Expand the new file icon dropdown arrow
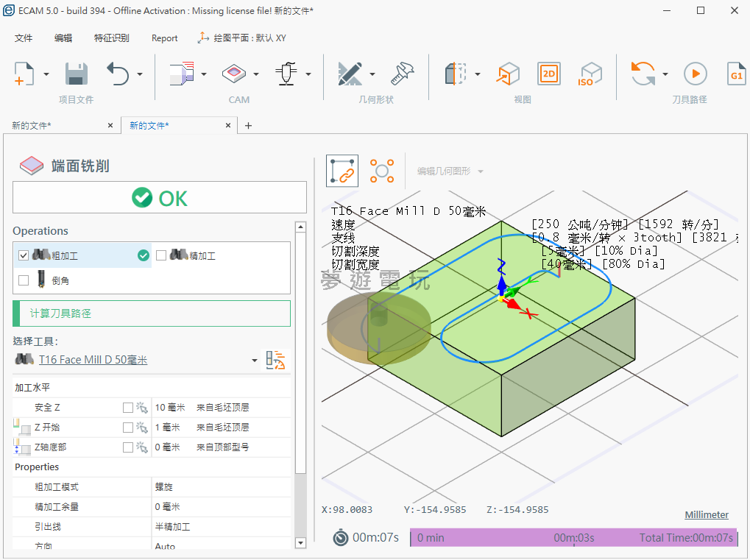 (x=46, y=74)
